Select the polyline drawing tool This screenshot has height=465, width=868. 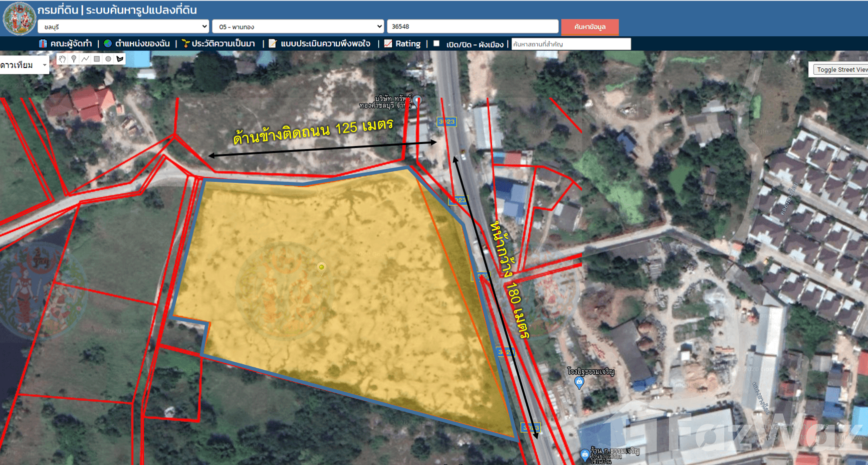(85, 59)
